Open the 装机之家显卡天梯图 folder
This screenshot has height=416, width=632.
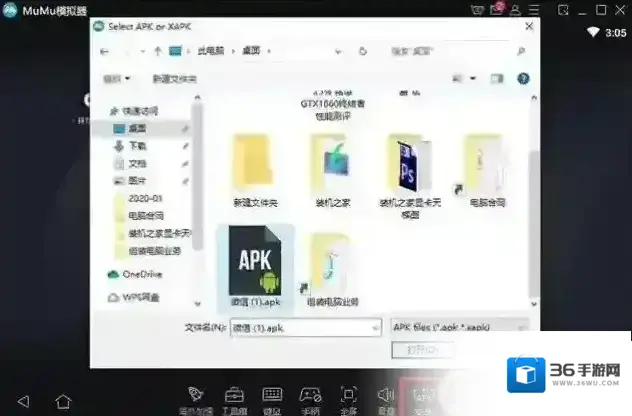[410, 177]
